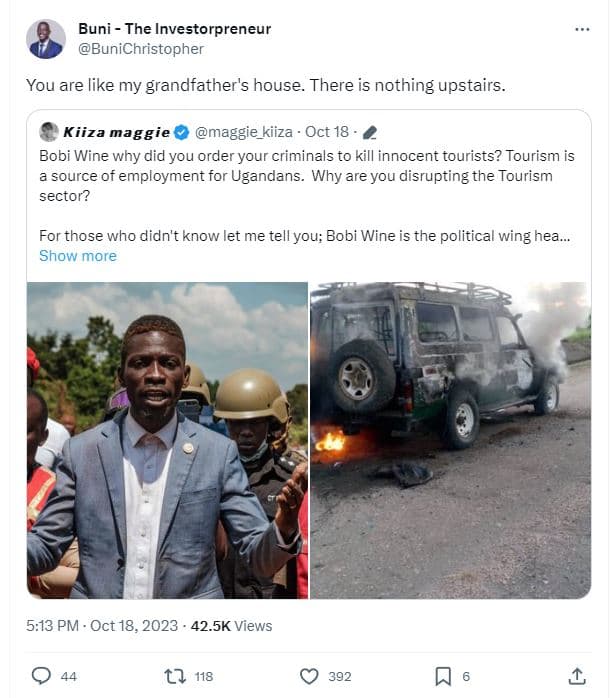611x698 pixels.
Task: Click the share upload icon
Action: coord(576,676)
